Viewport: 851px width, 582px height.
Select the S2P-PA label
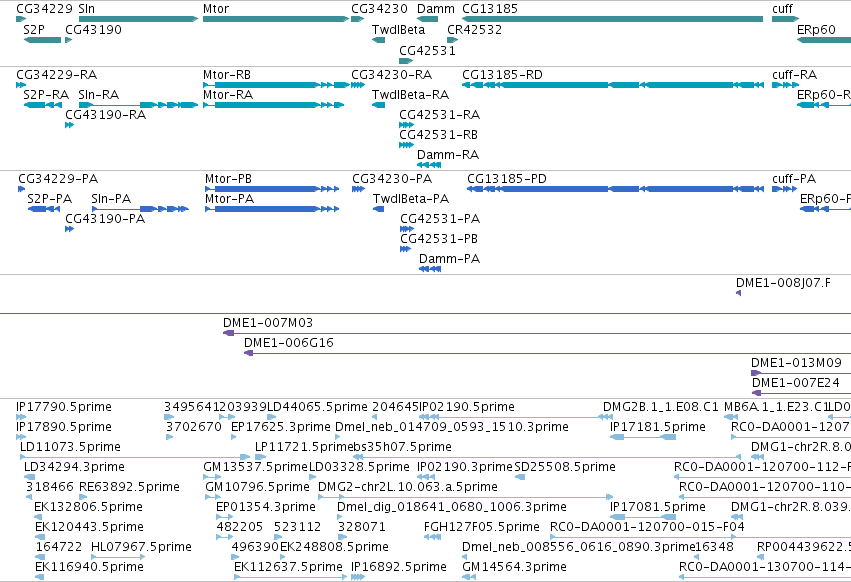coord(50,199)
